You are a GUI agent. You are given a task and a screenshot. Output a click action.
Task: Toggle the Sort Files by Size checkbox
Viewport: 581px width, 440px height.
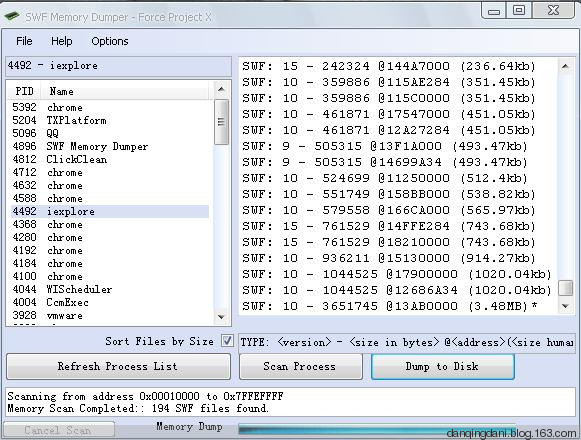(227, 340)
